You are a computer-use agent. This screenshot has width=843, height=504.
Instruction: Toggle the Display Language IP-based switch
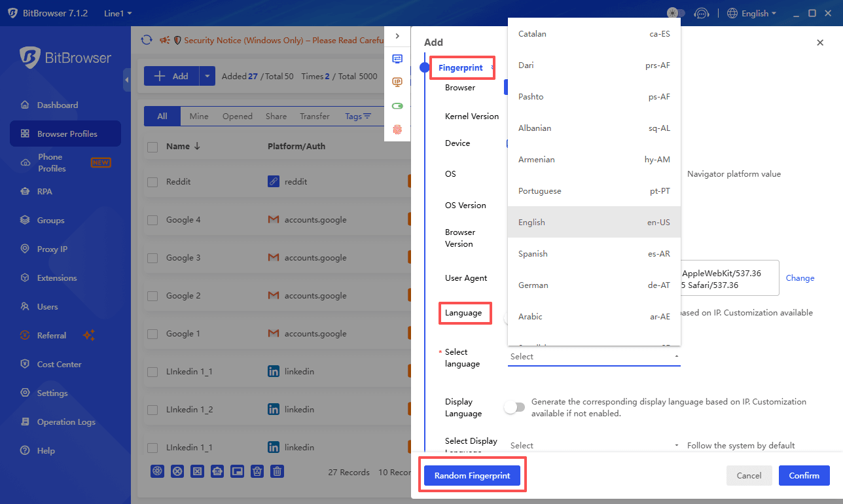coord(514,407)
